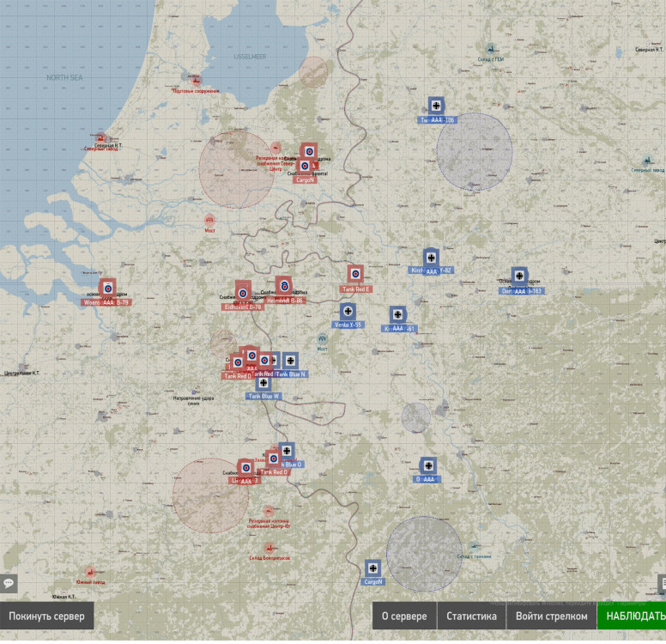Click the Южный завод factory icon
This screenshot has width=666, height=644.
coord(89,572)
